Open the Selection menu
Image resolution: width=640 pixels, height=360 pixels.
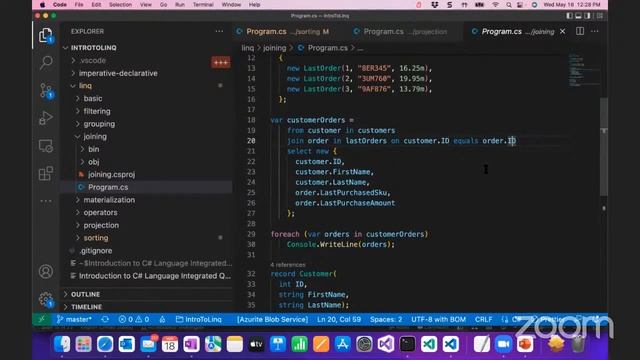pyautogui.click(x=120, y=5)
